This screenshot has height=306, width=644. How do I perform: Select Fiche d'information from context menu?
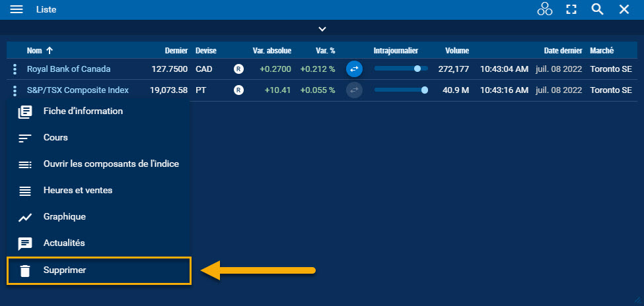coord(83,111)
